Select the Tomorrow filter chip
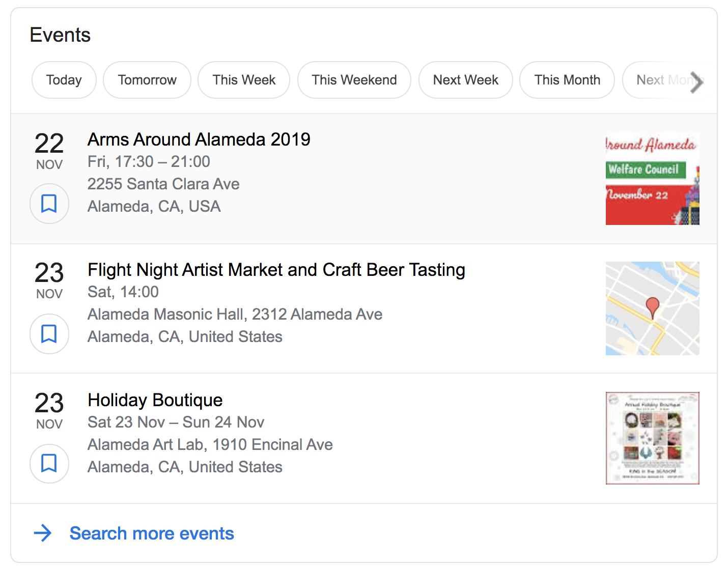The height and width of the screenshot is (567, 728). click(x=147, y=80)
